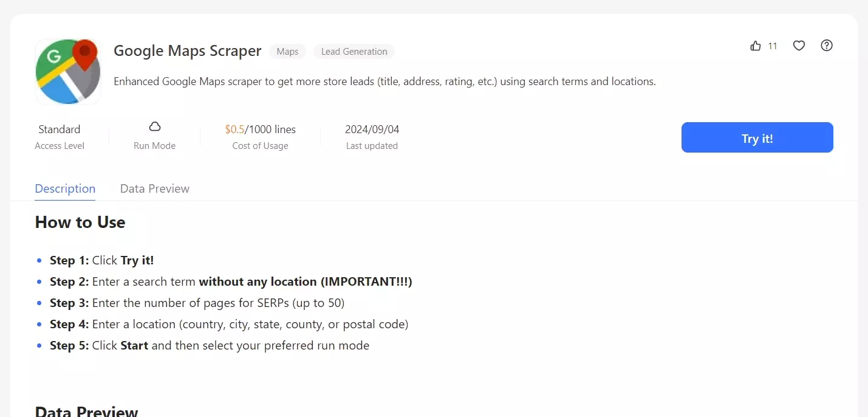Click the cloud icon above Run Mode
The image size is (868, 417).
(x=154, y=126)
